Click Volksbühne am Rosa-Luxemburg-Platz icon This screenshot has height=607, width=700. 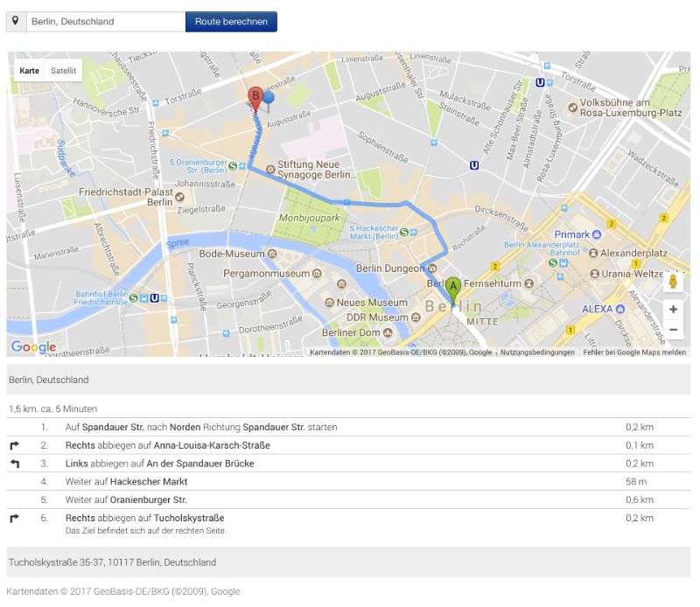pos(572,108)
